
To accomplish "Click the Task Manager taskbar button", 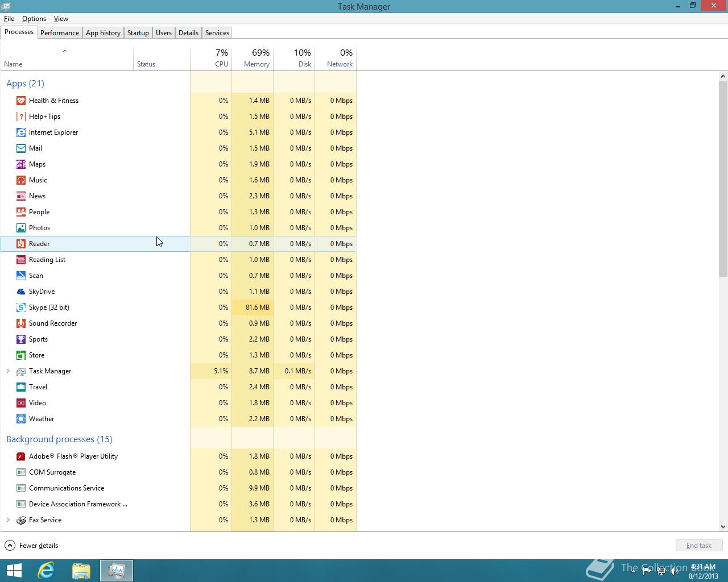I will point(117,571).
